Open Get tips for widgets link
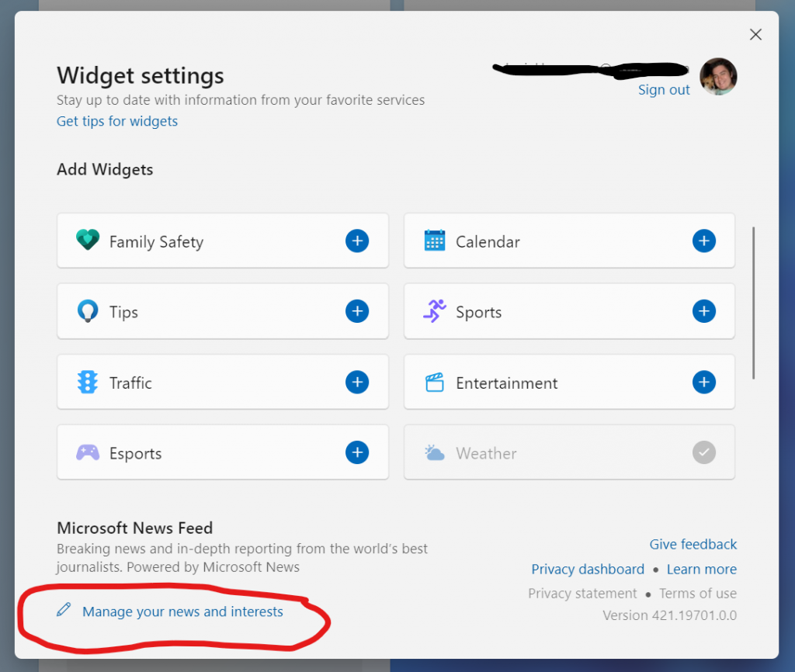 coord(117,121)
